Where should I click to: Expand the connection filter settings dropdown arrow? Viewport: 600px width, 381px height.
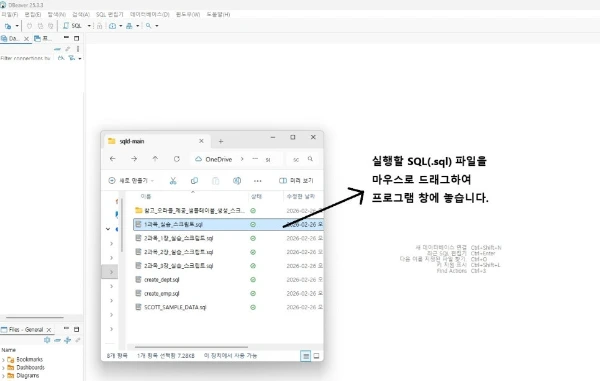[80, 59]
